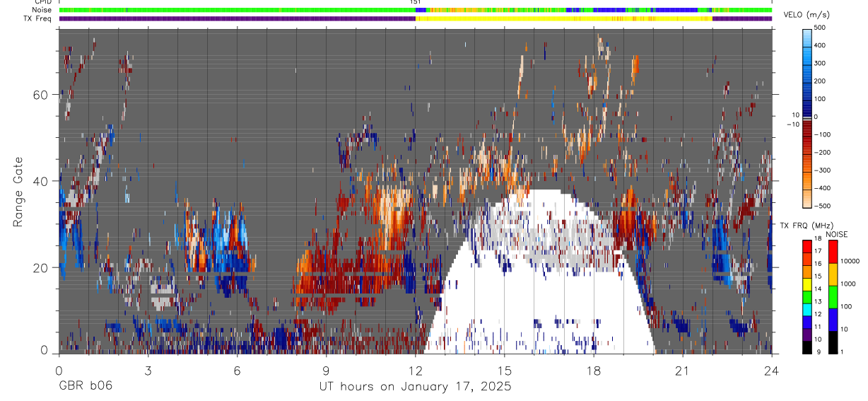The image size is (868, 401).
Task: Click the −500 tick on the VELO colorbar
Action: click(823, 206)
